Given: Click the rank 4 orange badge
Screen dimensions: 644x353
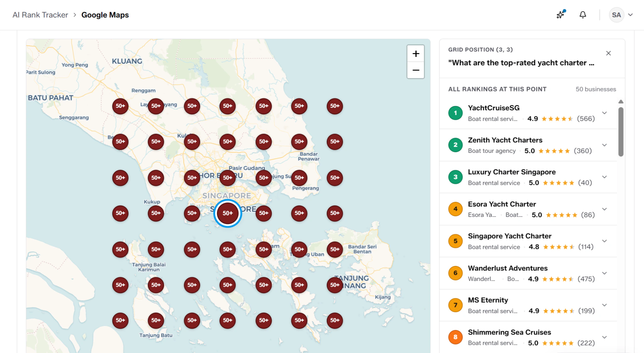Looking at the screenshot, I should tap(455, 209).
